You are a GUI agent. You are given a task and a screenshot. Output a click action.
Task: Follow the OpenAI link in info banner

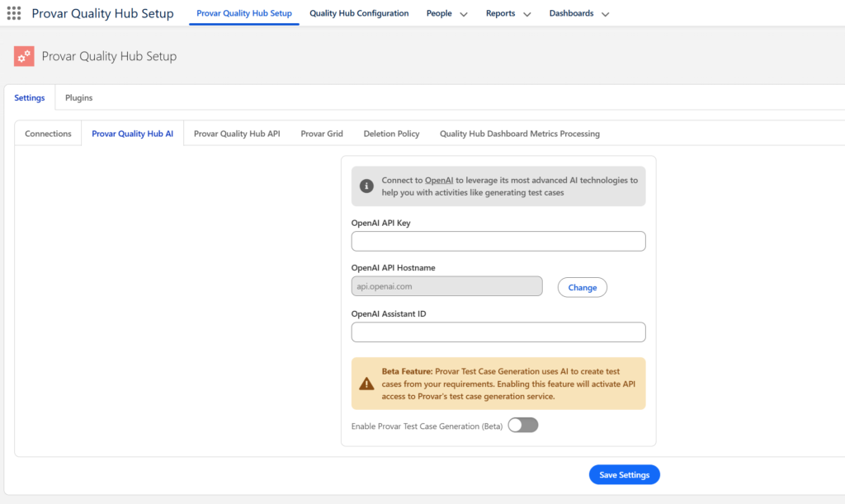(439, 180)
